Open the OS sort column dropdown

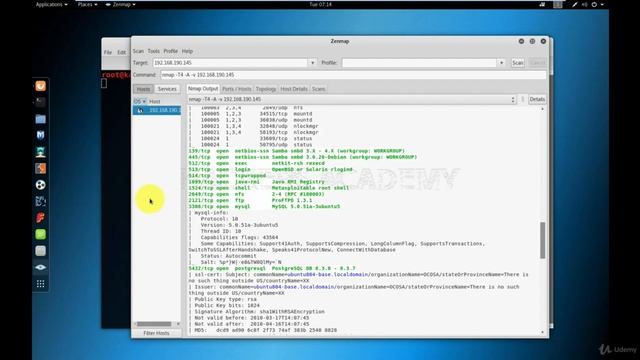(140, 101)
